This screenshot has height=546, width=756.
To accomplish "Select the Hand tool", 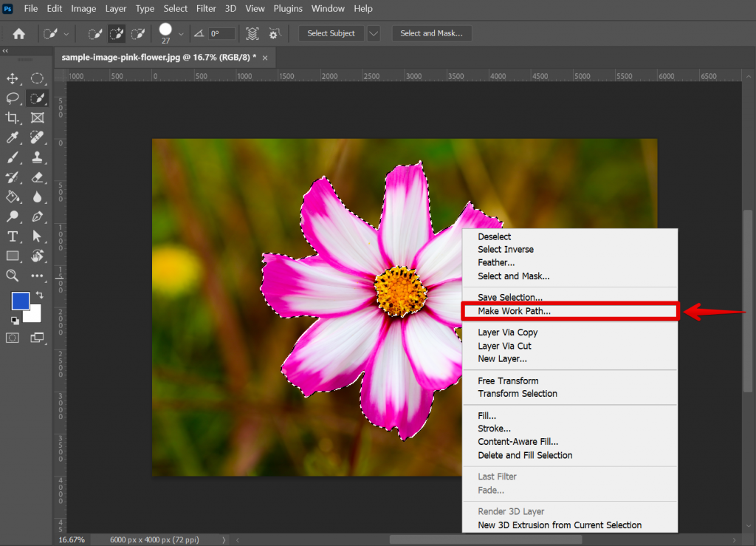I will point(37,256).
